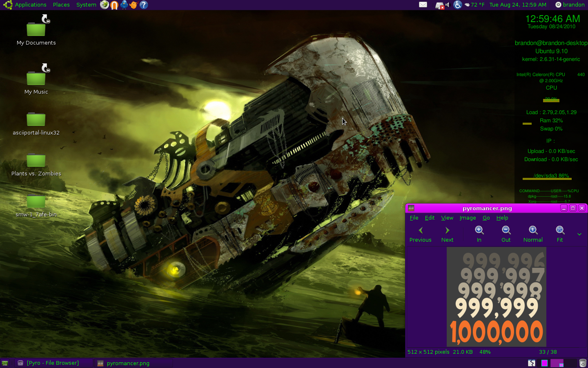The image size is (588, 368).
Task: Advance to the Next image
Action: pyautogui.click(x=447, y=234)
